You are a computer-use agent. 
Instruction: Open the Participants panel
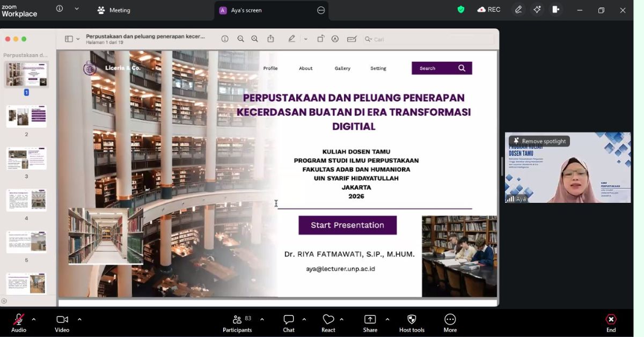point(237,323)
